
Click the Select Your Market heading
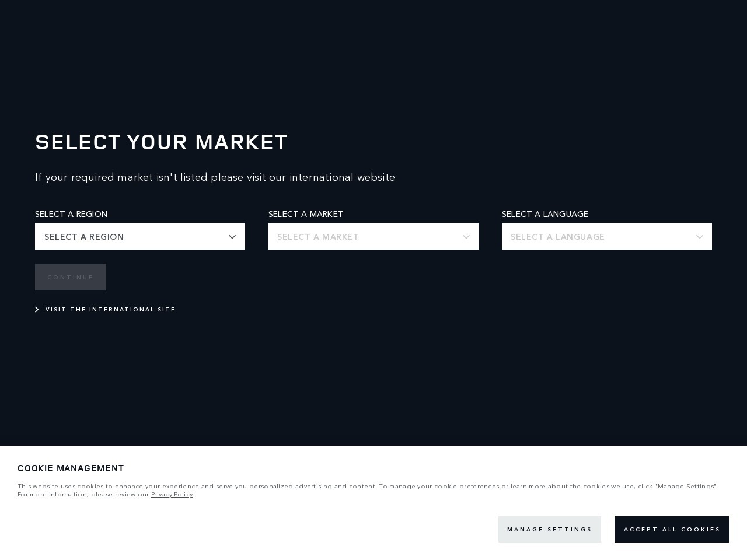click(x=162, y=142)
